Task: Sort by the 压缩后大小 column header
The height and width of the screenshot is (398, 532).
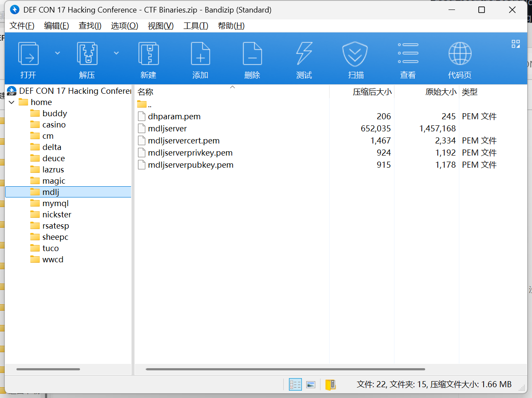Action: [372, 92]
